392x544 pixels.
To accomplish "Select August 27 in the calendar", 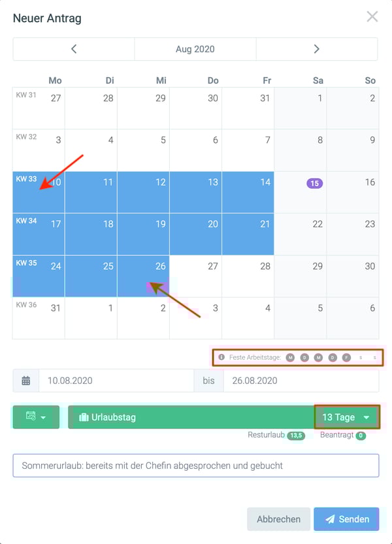I will click(x=196, y=276).
